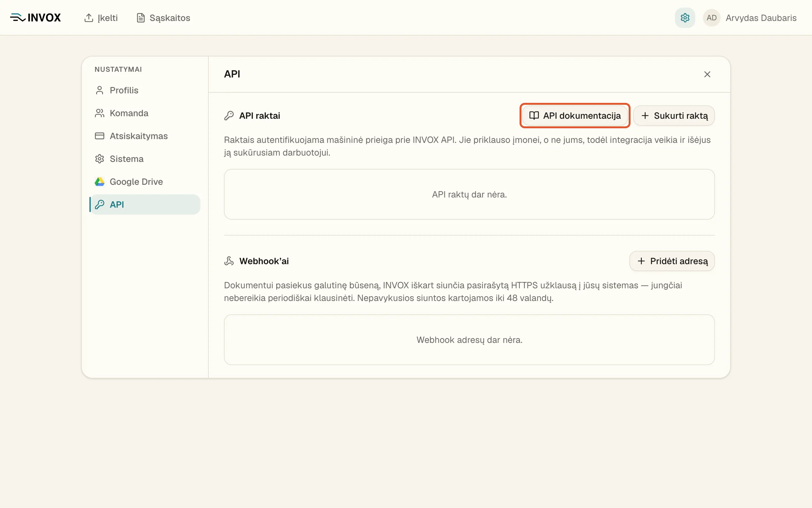Close the settings dialog

707,74
